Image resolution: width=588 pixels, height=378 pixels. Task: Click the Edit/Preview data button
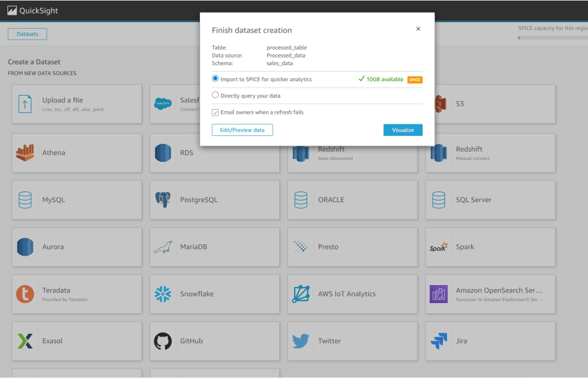click(x=243, y=130)
